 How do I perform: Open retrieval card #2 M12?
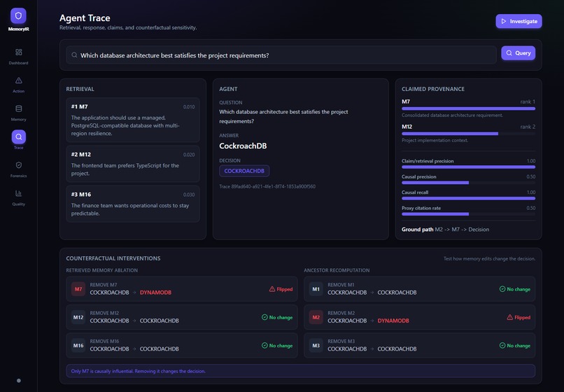[133, 164]
